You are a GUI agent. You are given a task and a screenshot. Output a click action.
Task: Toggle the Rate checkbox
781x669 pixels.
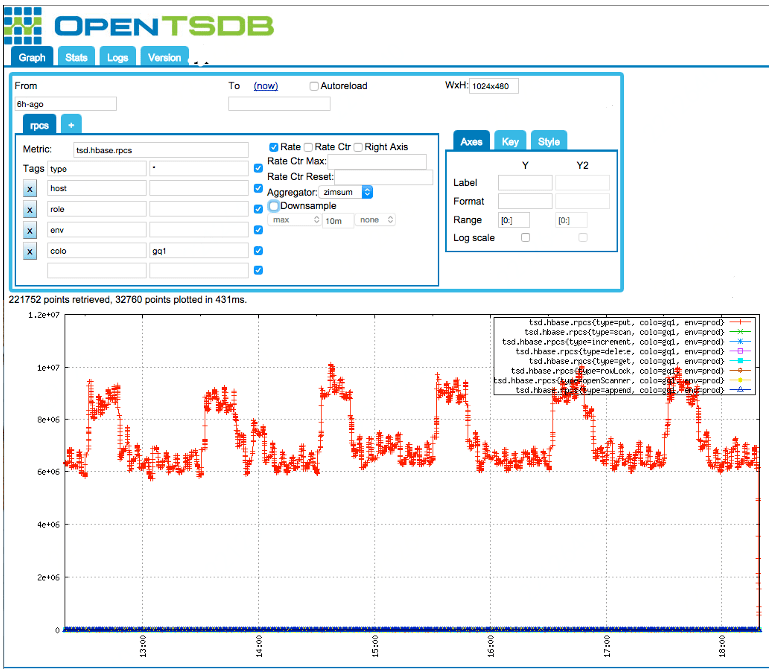click(274, 147)
